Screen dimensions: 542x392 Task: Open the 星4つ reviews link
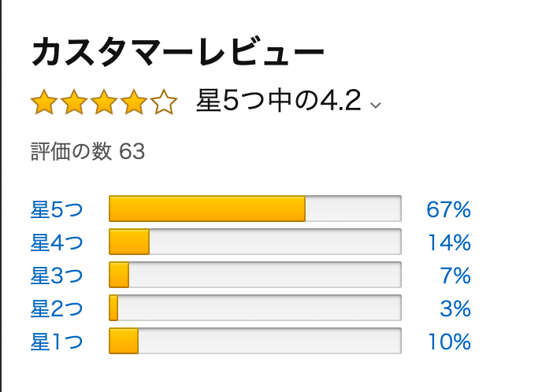point(57,242)
